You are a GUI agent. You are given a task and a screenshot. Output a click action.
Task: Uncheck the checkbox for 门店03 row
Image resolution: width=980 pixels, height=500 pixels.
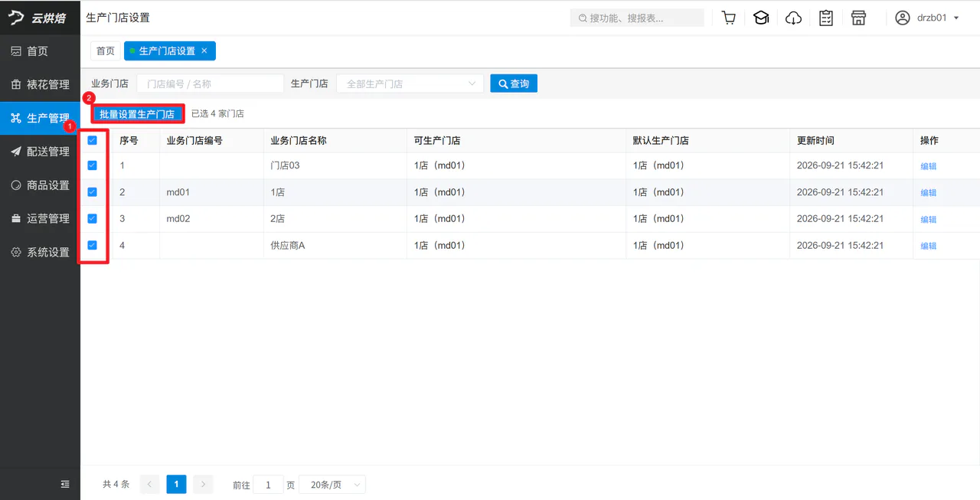(92, 165)
